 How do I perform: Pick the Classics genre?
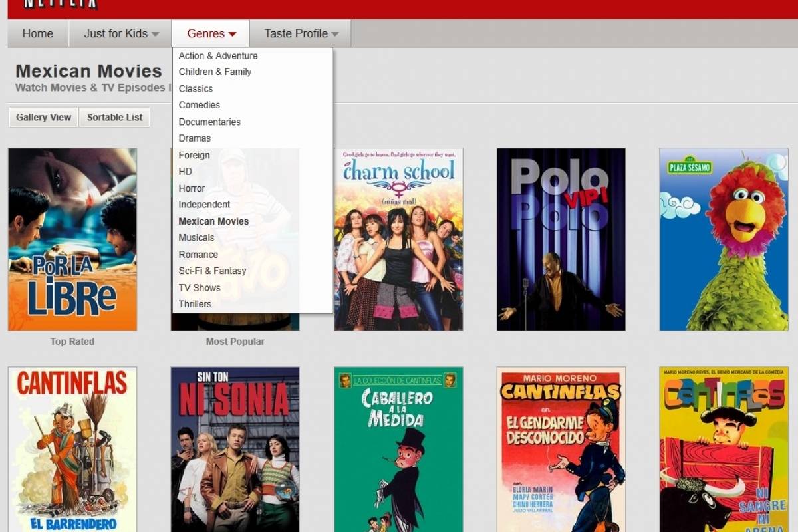point(196,88)
